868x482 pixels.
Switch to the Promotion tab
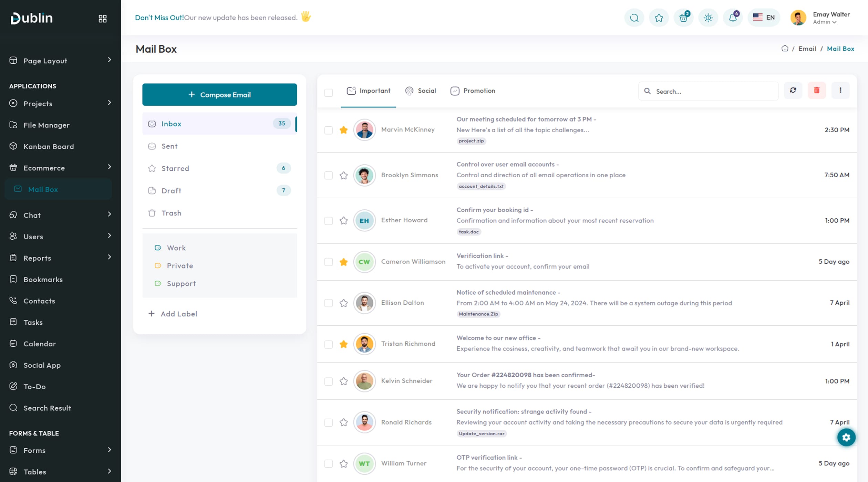(473, 91)
